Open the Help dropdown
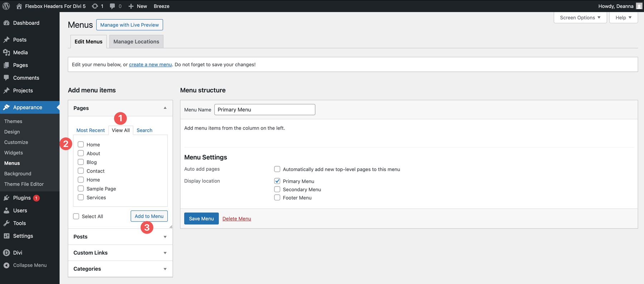Image resolution: width=644 pixels, height=284 pixels. (624, 18)
